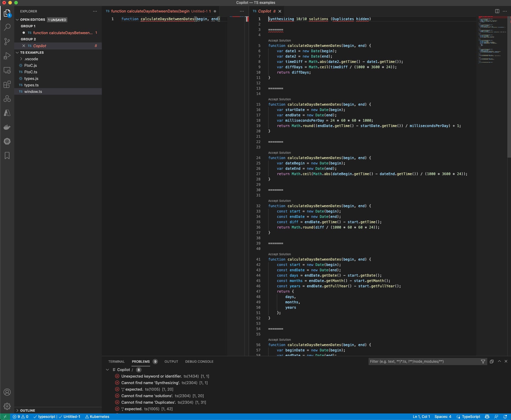Click the Problems filter funnel icon
The height and width of the screenshot is (420, 511).
[x=483, y=362]
